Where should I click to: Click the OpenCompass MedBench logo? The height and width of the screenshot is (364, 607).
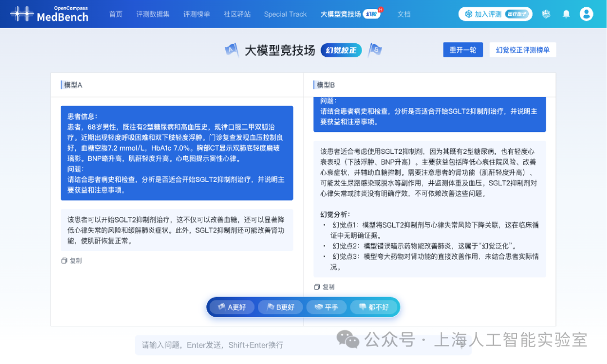[x=49, y=14]
